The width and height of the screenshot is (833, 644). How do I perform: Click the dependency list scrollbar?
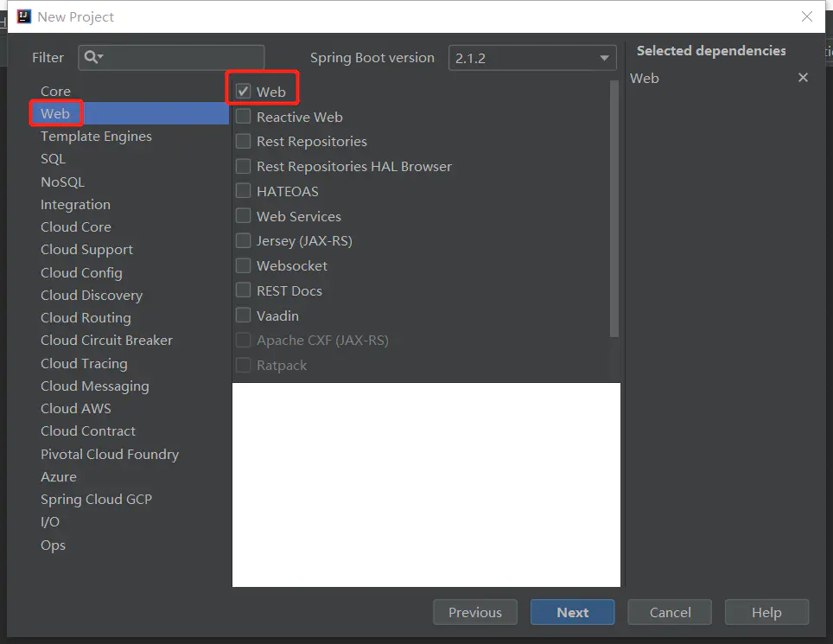(614, 208)
